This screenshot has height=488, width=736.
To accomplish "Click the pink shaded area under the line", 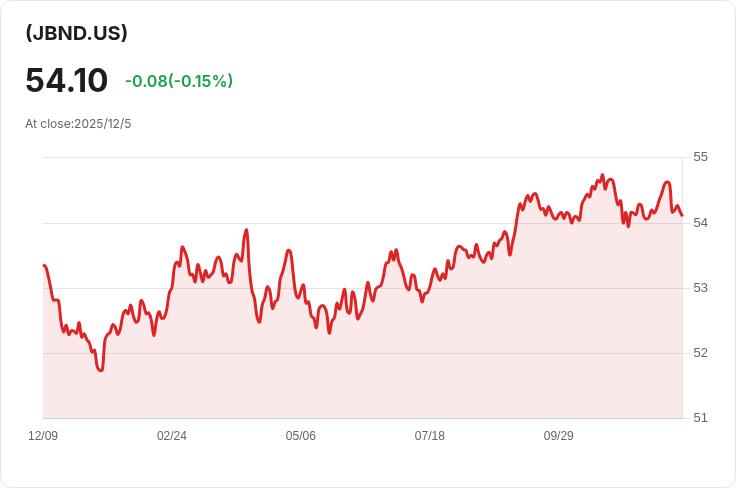I will (400, 370).
